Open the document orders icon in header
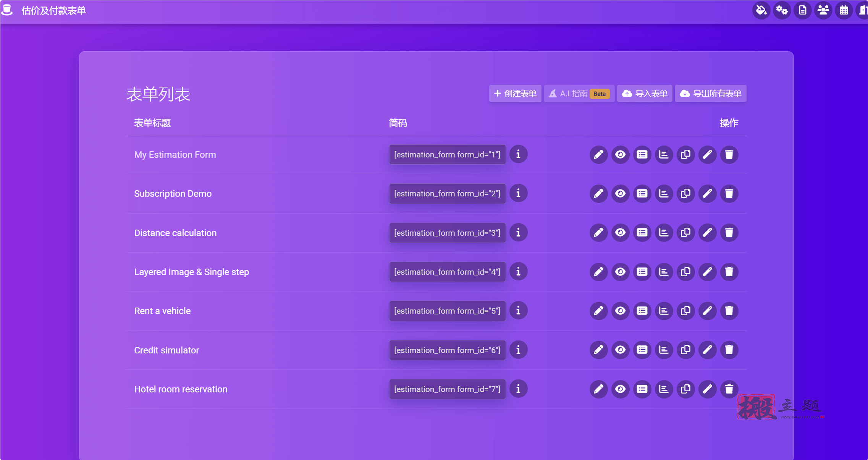This screenshot has width=868, height=460. click(802, 10)
